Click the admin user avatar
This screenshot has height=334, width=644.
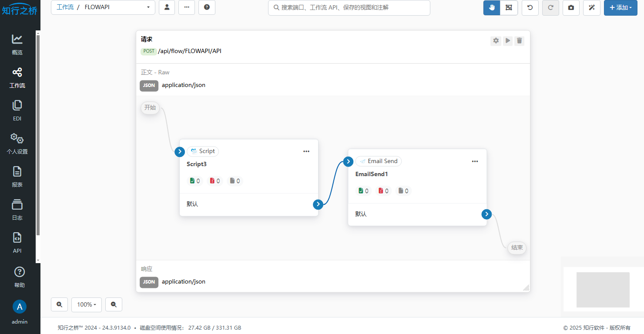(19, 307)
